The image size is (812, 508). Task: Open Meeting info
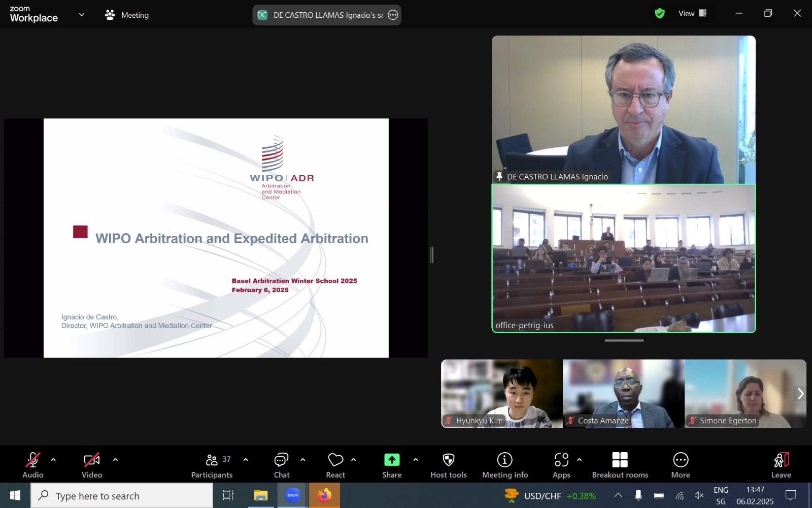[505, 465]
